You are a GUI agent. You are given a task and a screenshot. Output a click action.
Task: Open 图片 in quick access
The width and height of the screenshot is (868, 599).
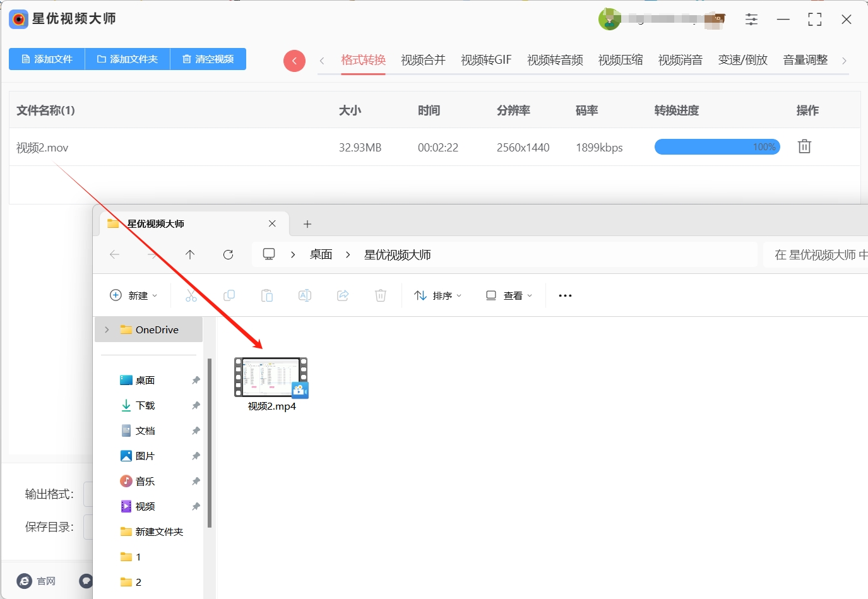[x=145, y=456]
